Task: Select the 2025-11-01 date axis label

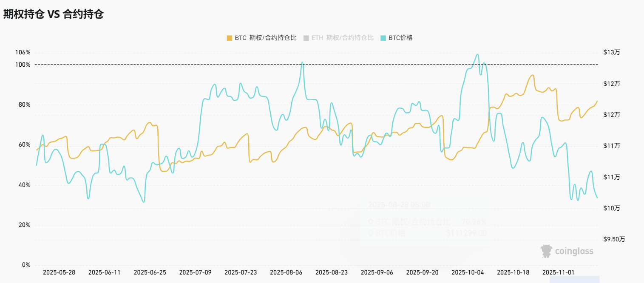Action: [x=559, y=272]
